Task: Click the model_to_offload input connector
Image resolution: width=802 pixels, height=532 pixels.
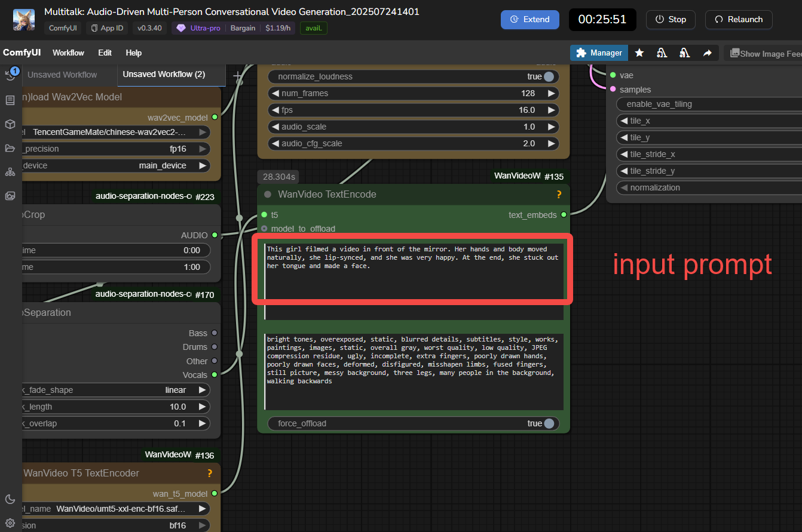Action: coord(264,229)
